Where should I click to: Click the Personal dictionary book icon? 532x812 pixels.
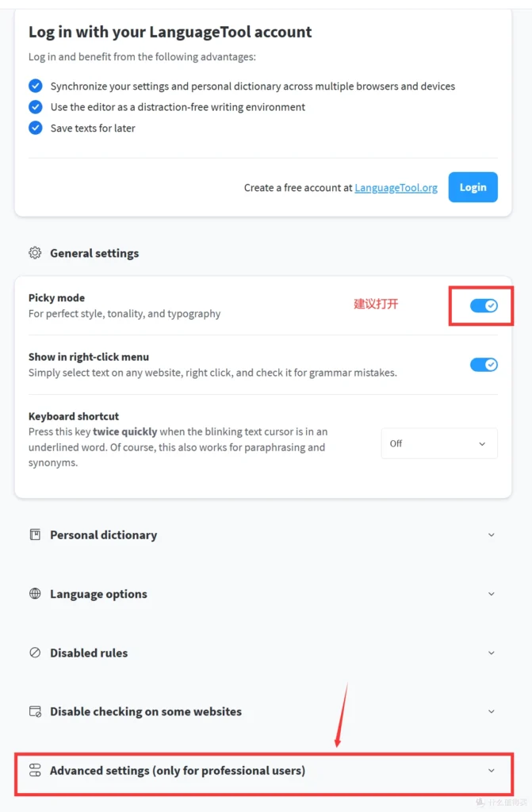[35, 534]
